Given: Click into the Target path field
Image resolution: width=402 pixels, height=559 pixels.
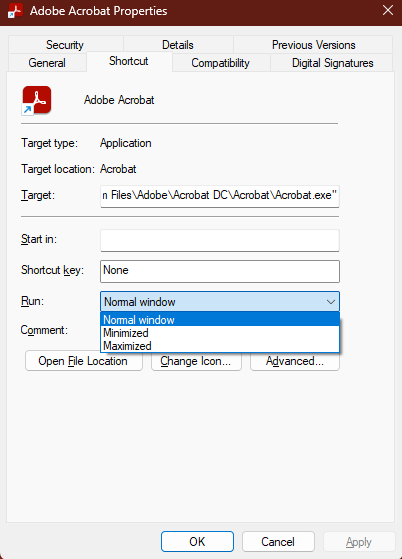Looking at the screenshot, I should [220, 196].
